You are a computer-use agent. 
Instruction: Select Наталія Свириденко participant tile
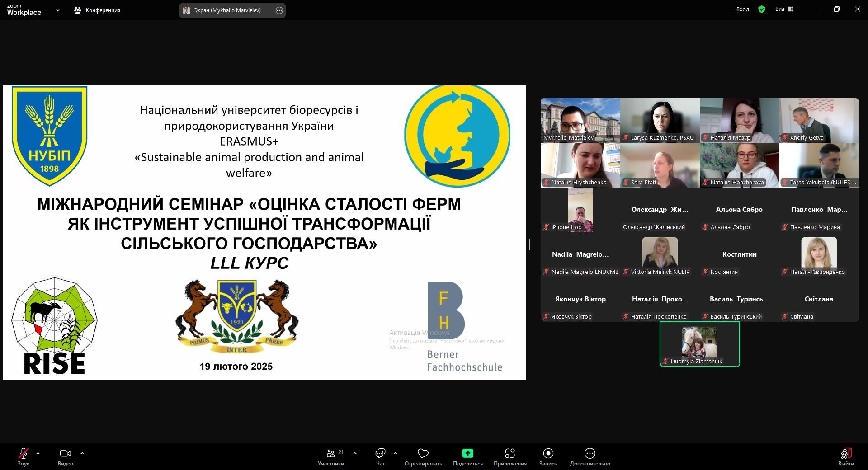(x=819, y=254)
